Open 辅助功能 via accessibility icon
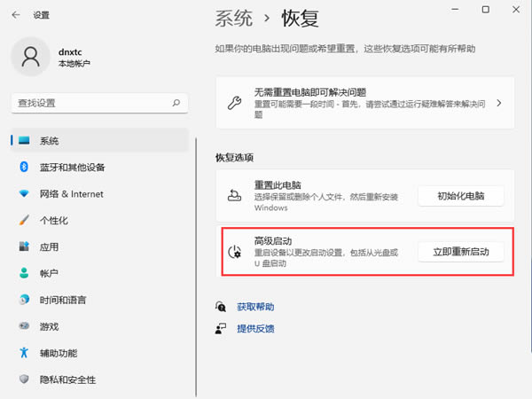 [25, 353]
